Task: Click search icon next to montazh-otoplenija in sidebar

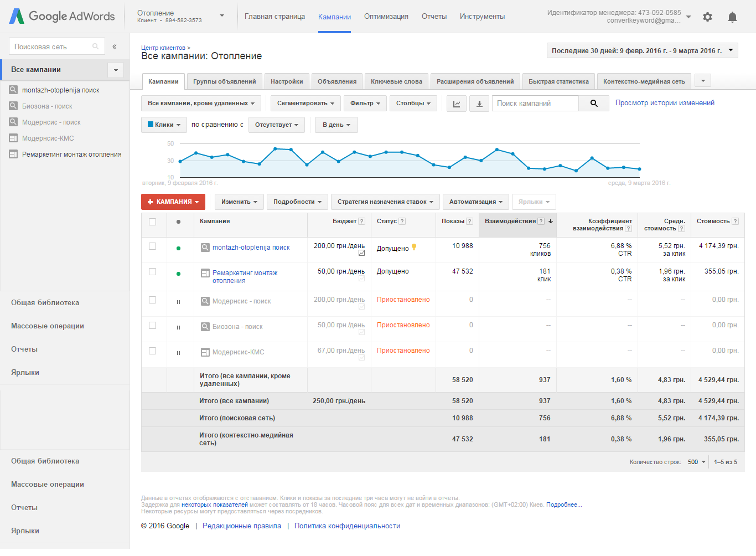Action: (x=13, y=90)
